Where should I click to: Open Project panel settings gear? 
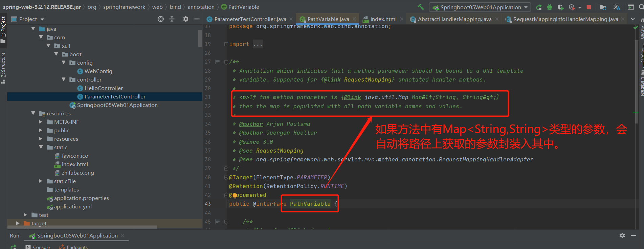pyautogui.click(x=186, y=19)
